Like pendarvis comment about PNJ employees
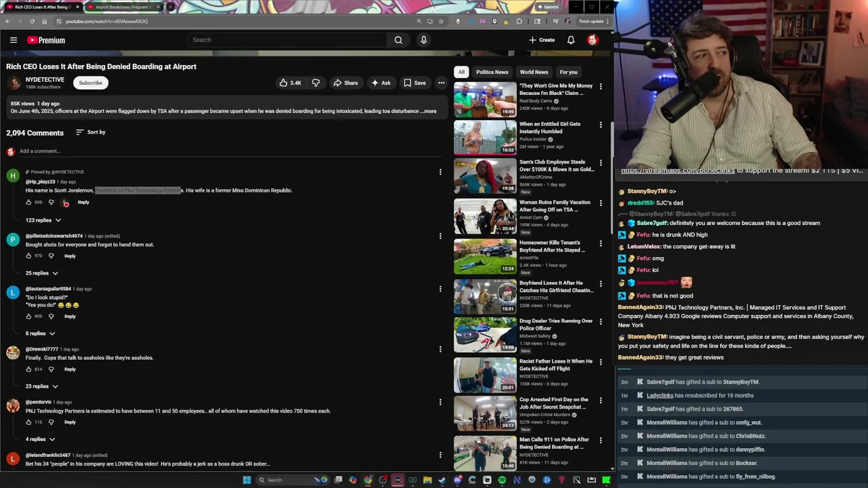The height and width of the screenshot is (488, 868). pos(28,422)
